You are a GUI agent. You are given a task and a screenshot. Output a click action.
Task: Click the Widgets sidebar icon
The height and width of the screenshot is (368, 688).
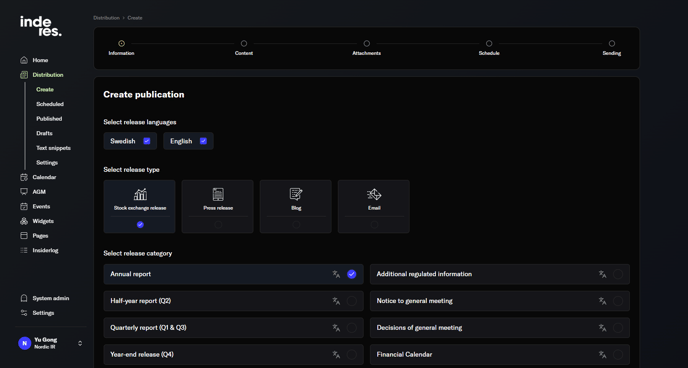point(24,221)
